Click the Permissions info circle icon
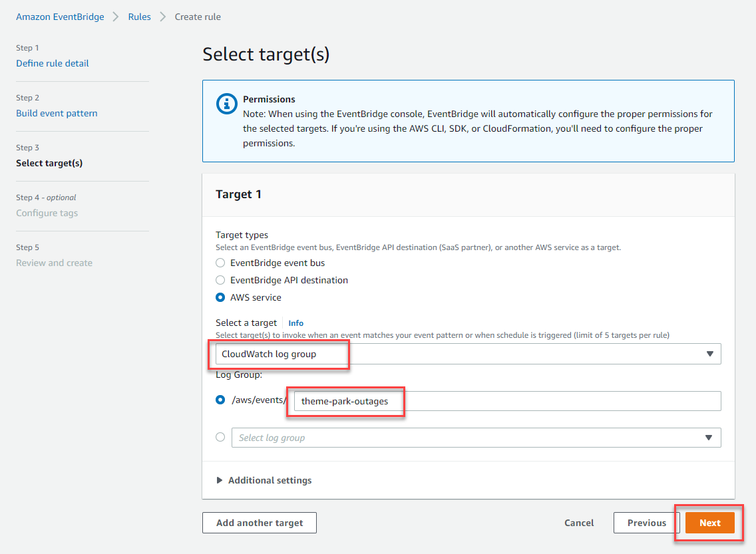Viewport: 756px width, 554px height. 227,104
